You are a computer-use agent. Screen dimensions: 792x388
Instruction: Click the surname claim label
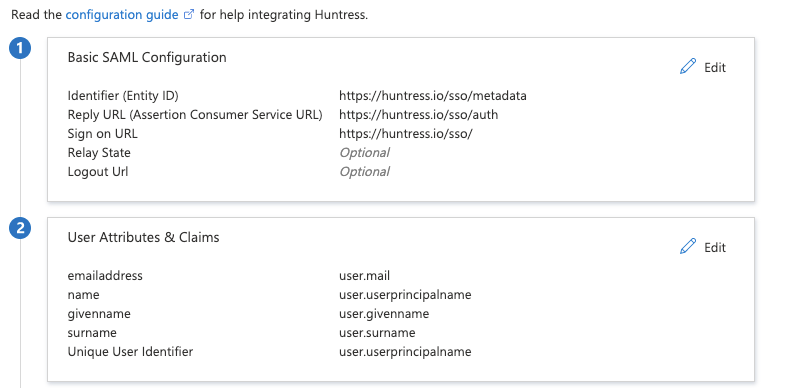[x=92, y=332]
